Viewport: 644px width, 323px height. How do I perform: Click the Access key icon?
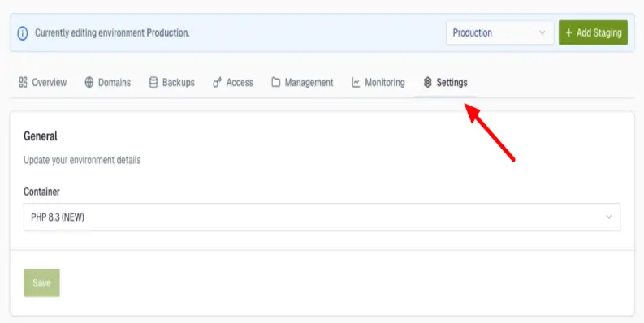(217, 83)
